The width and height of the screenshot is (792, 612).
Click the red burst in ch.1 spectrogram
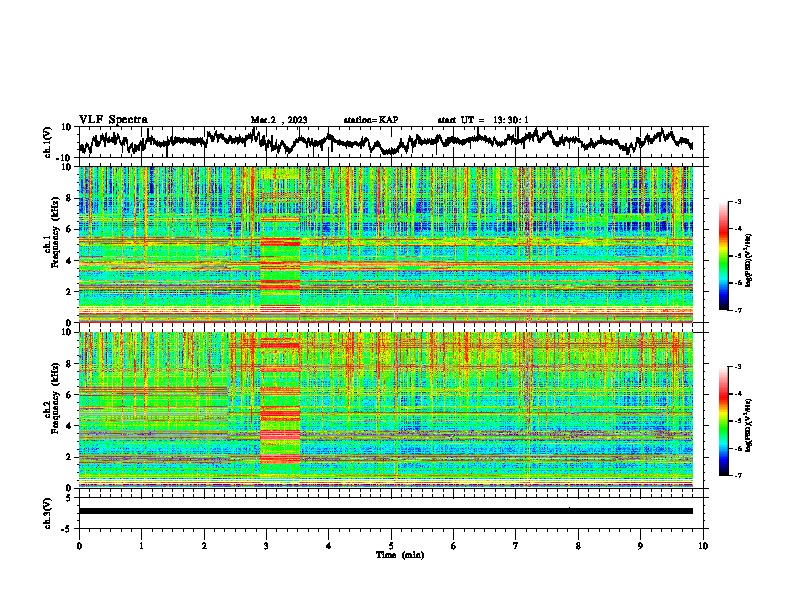coord(280,244)
